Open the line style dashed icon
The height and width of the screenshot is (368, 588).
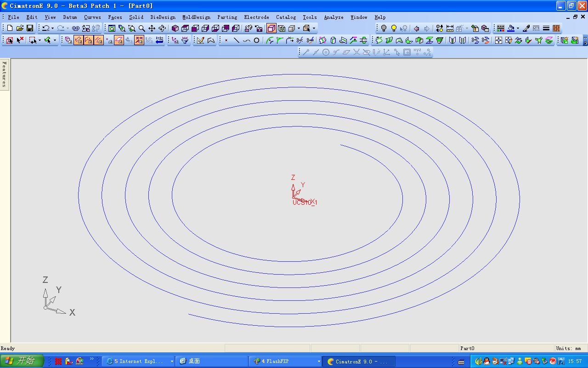536,29
